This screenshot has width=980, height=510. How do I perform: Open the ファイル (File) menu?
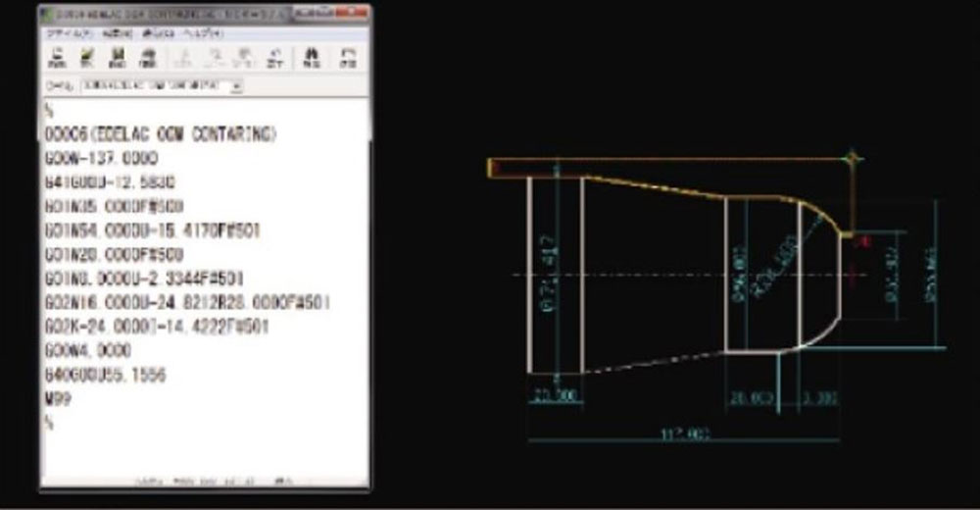click(x=67, y=33)
